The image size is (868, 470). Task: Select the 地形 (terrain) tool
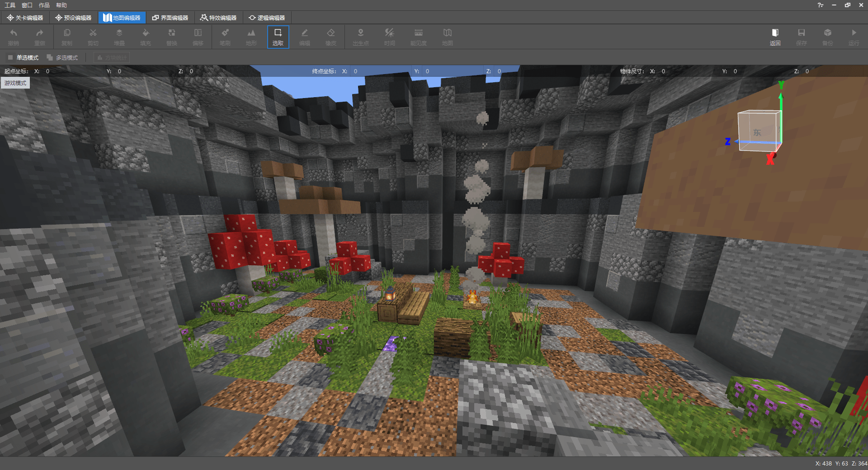[x=251, y=37]
